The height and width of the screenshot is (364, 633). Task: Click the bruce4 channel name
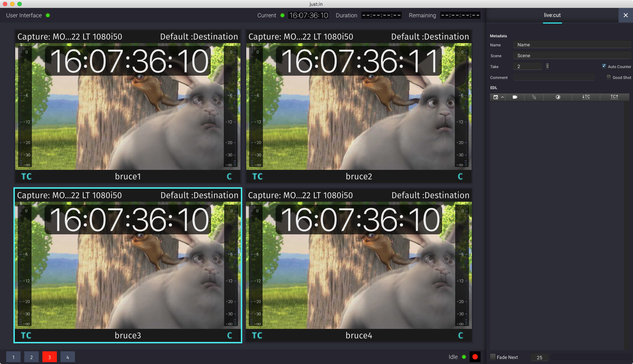pyautogui.click(x=359, y=335)
